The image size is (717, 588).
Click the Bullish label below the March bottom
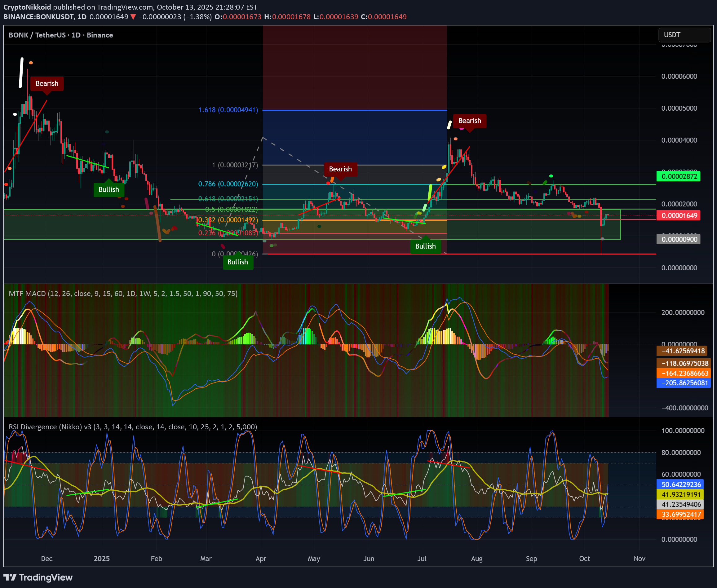pos(238,262)
